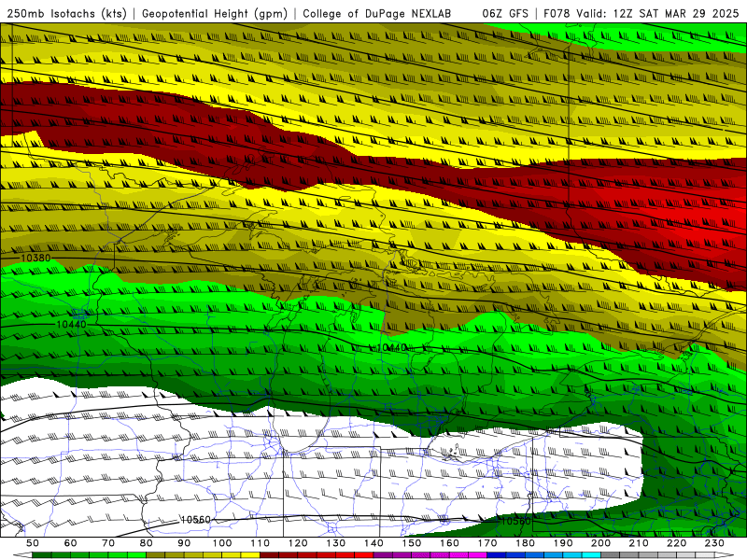Click the "170" color bar value

(x=487, y=543)
